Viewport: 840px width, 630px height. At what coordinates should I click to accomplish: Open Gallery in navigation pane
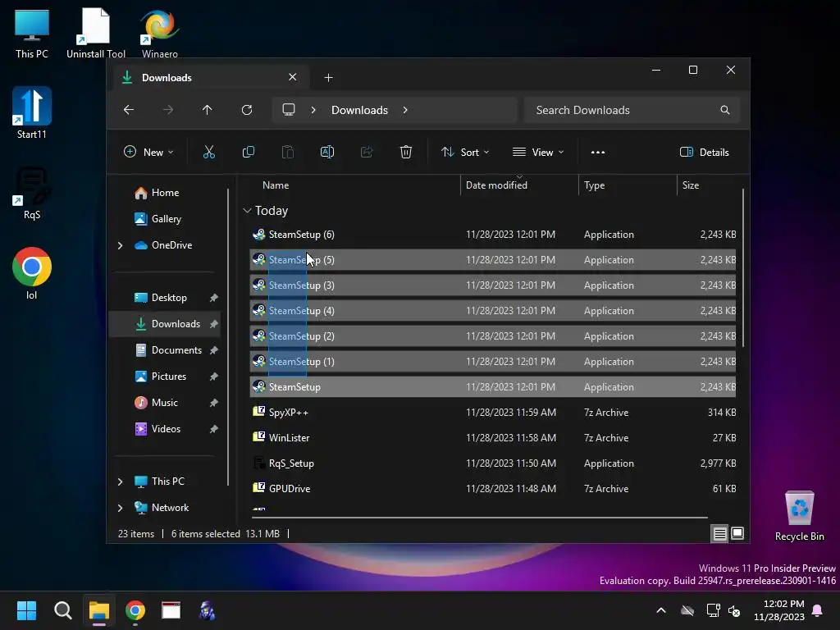pyautogui.click(x=166, y=219)
